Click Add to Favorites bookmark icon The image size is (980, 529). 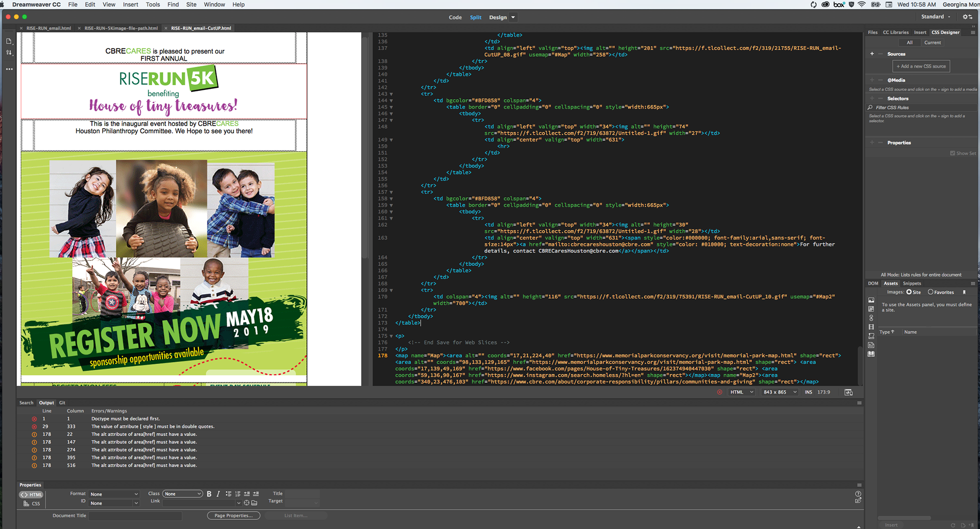(964, 292)
